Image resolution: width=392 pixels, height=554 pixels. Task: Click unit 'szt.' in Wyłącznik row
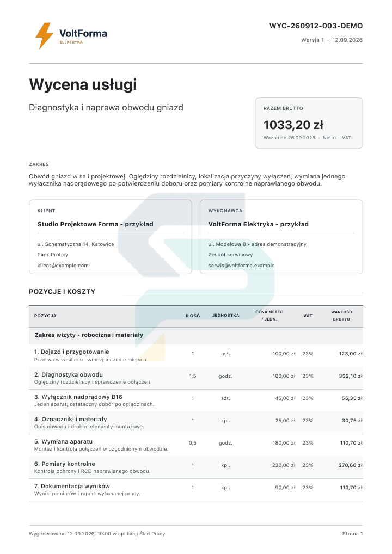coord(225,398)
